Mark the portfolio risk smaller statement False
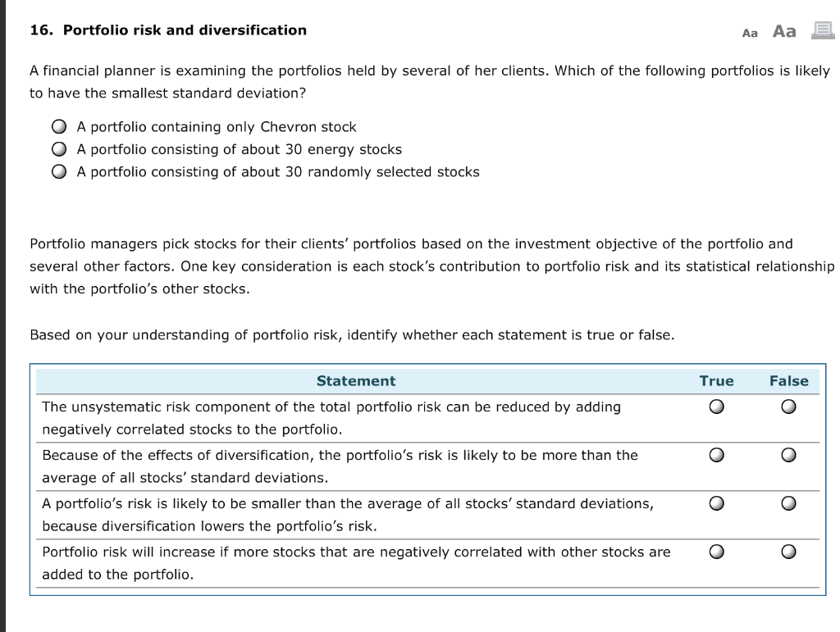Screen dimensions: 840x632 click(788, 502)
